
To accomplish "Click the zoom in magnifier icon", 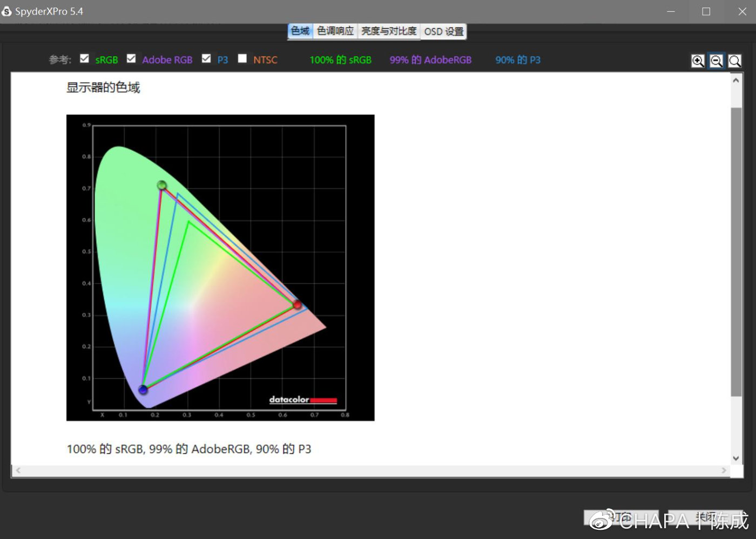I will coord(698,61).
